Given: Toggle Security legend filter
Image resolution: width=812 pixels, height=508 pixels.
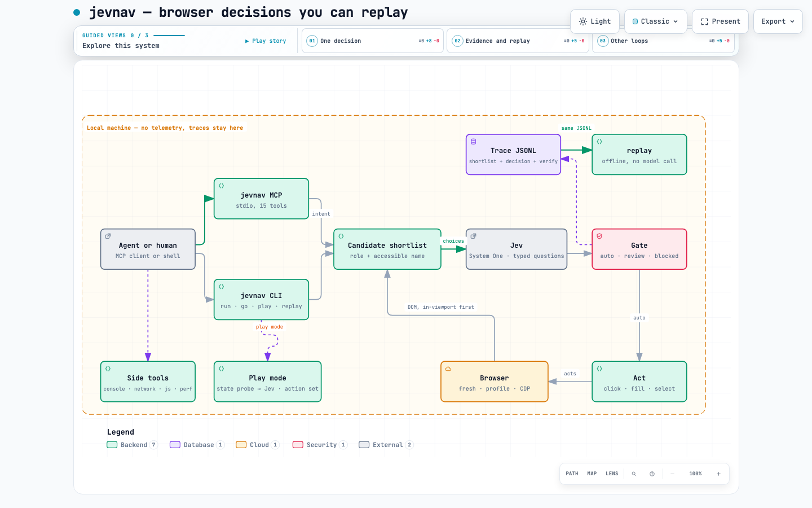Looking at the screenshot, I should 320,445.
